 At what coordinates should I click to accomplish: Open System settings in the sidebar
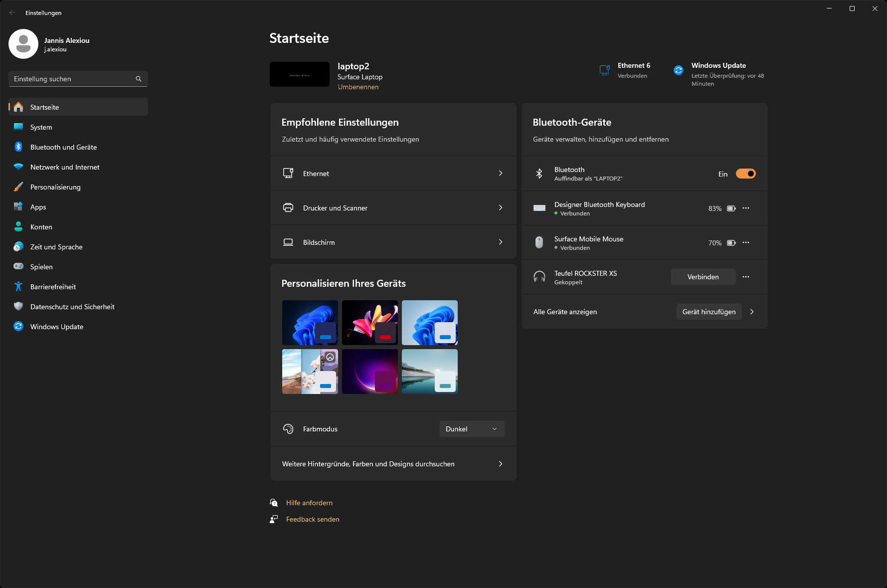click(x=78, y=127)
